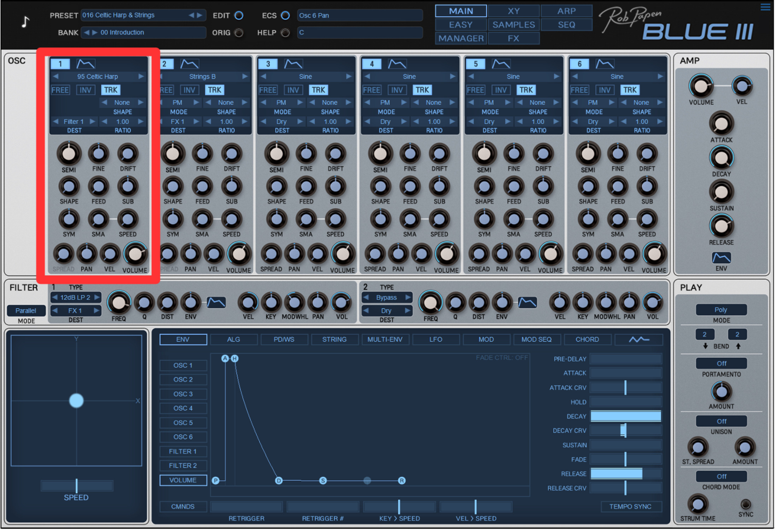Click the STRUM TIME knob

698,504
